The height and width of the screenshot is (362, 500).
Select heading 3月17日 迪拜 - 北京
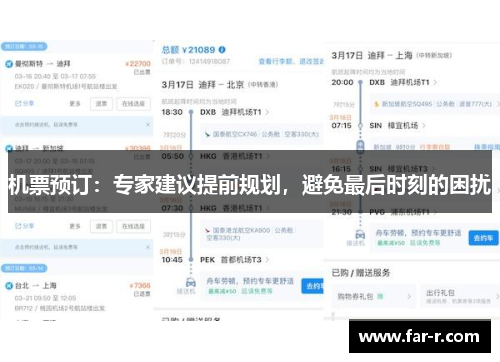pyautogui.click(x=203, y=85)
